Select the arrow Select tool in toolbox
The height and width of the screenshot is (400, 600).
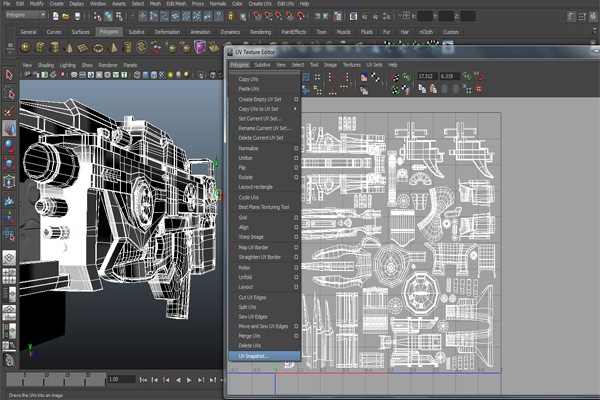coord(9,75)
